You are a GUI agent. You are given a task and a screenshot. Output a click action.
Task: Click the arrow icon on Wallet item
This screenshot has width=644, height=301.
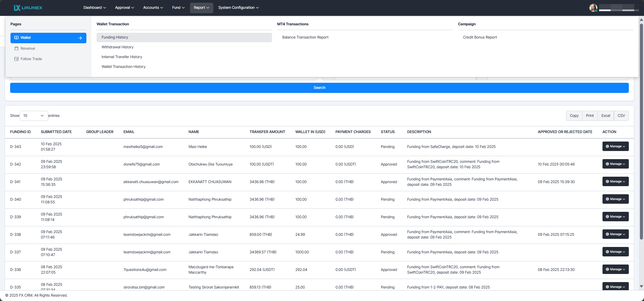[80, 38]
